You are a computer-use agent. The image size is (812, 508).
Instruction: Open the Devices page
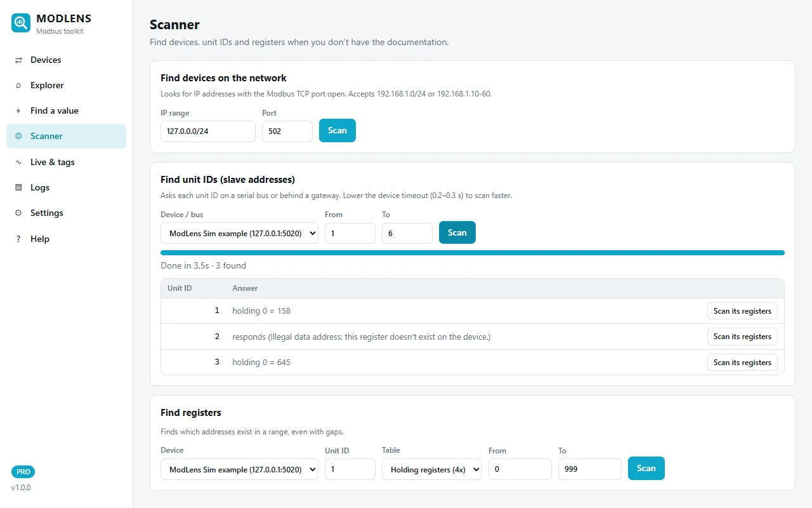66,60
